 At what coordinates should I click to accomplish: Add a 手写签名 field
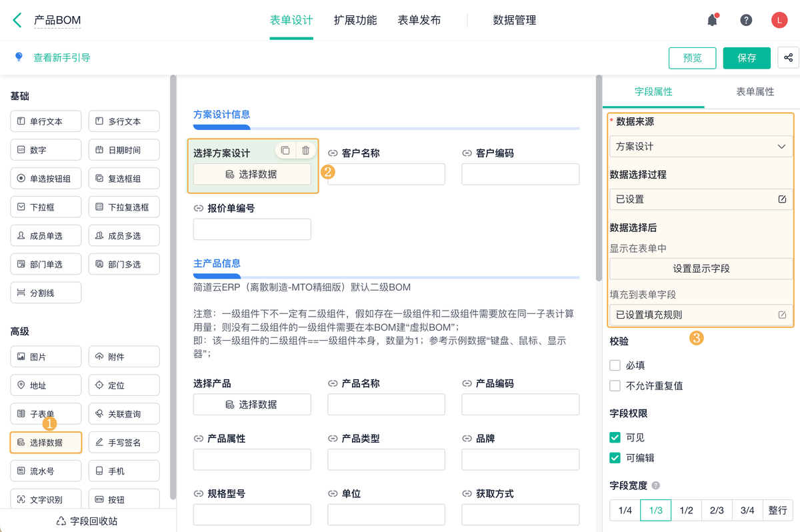click(x=125, y=442)
